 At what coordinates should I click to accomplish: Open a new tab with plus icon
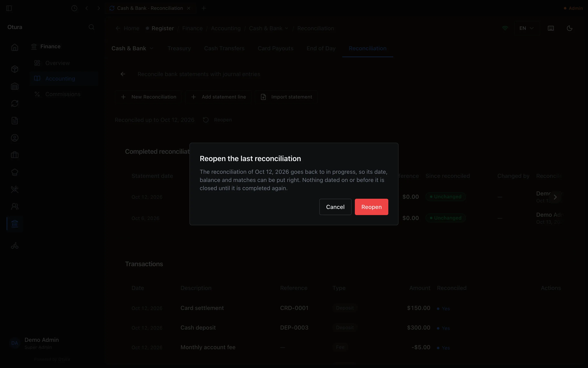204,8
